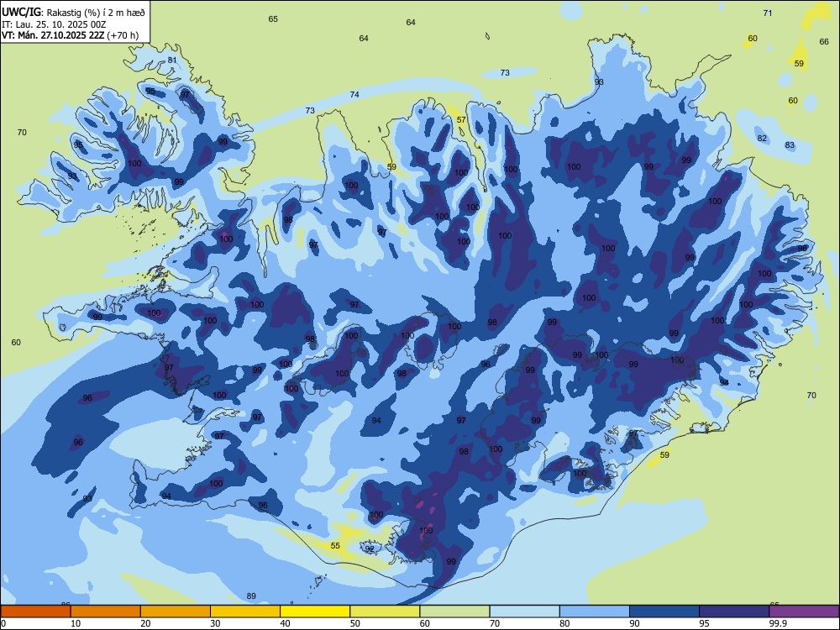Pick the 70–80 pale blue legend swatch
The width and height of the screenshot is (840, 630).
coord(524,612)
